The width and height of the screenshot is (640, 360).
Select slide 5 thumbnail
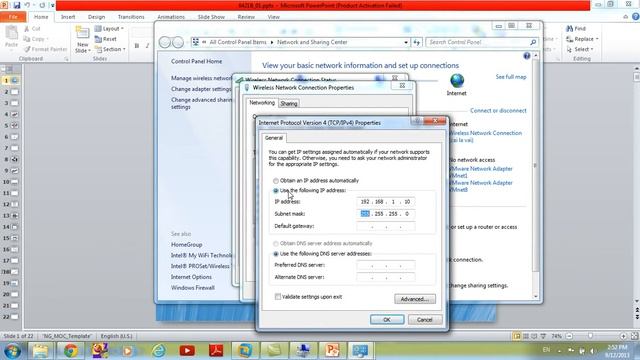point(14,126)
